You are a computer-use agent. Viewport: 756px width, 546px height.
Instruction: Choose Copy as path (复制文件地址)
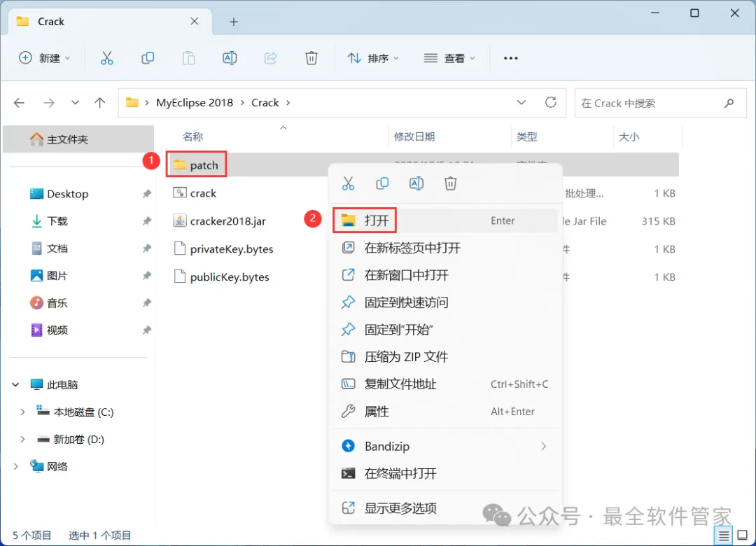tap(445, 384)
